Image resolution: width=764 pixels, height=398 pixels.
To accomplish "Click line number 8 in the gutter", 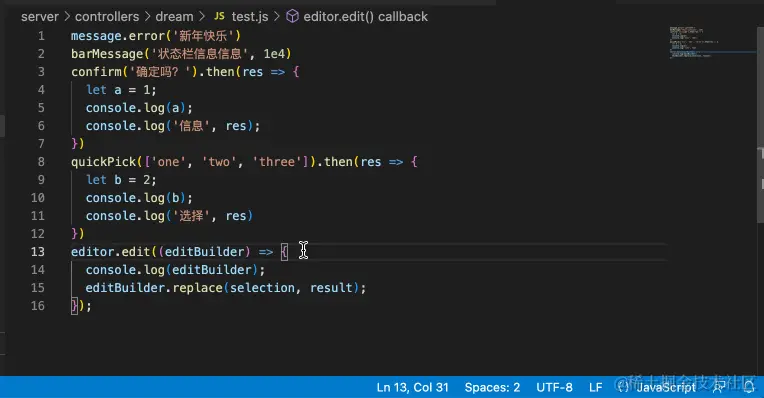I will tap(41, 162).
